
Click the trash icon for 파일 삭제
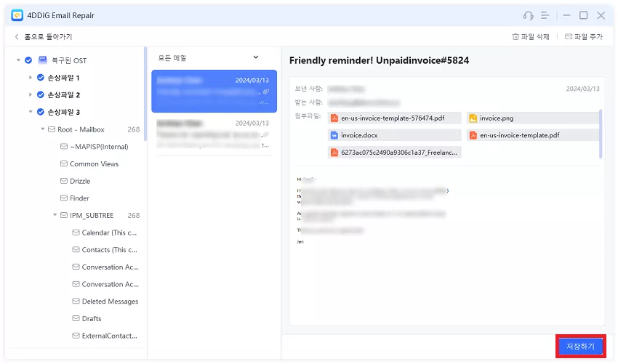(x=515, y=36)
